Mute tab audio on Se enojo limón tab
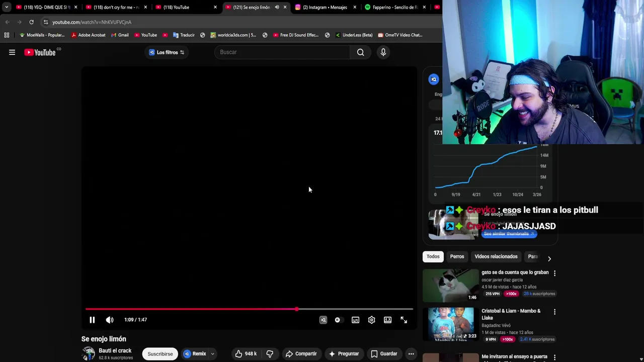Viewport: 644px width, 362px height. click(277, 7)
